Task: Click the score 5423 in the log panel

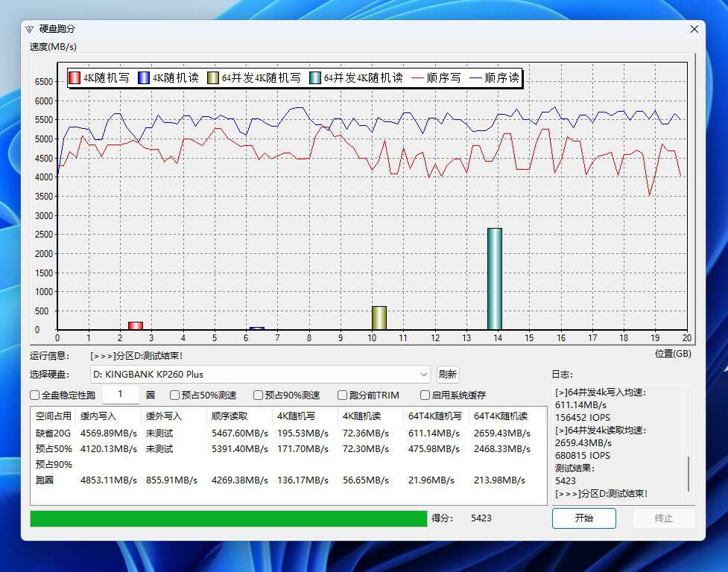Action: pos(565,481)
